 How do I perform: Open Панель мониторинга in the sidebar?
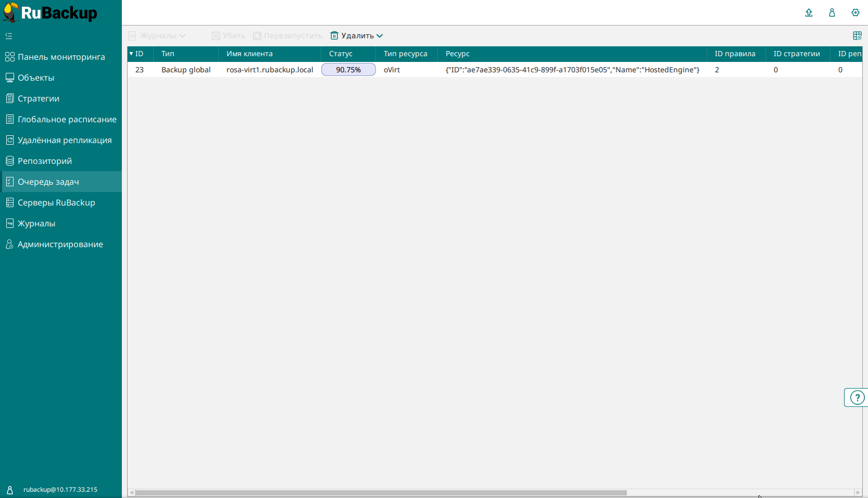point(61,57)
